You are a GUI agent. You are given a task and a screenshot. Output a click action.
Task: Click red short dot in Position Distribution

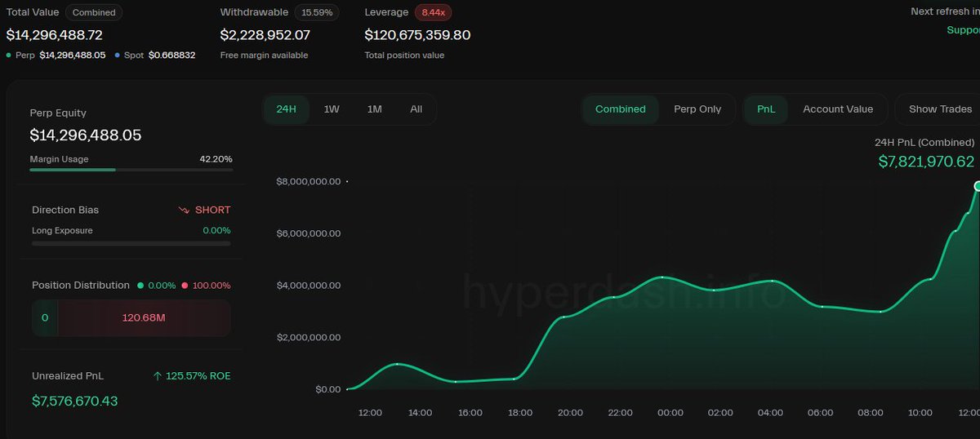coord(185,286)
